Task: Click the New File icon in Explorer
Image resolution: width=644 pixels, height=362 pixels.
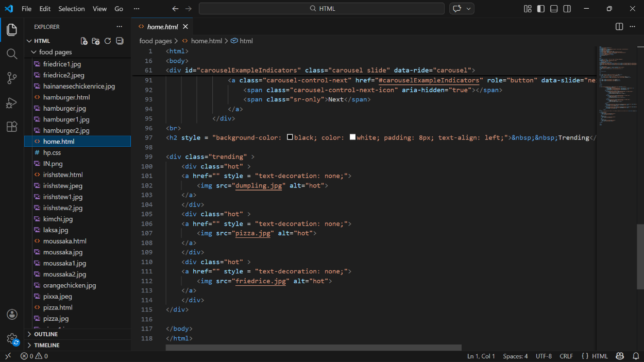Action: 84,41
